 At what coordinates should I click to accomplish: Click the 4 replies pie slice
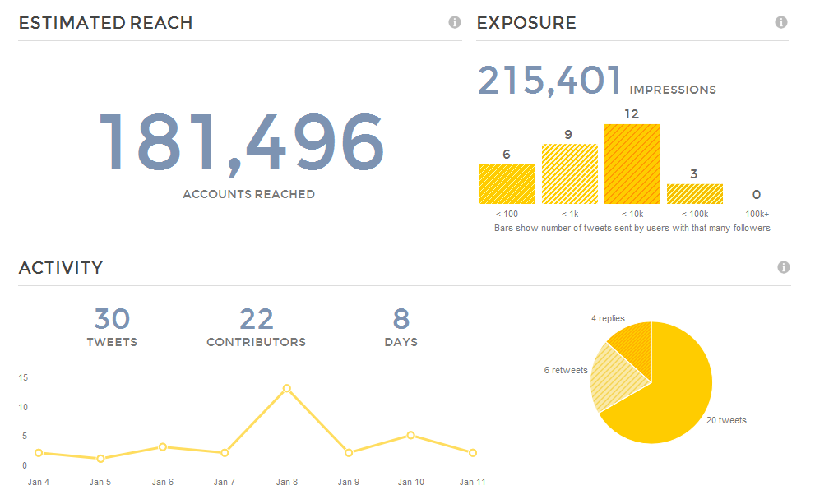[x=634, y=344]
